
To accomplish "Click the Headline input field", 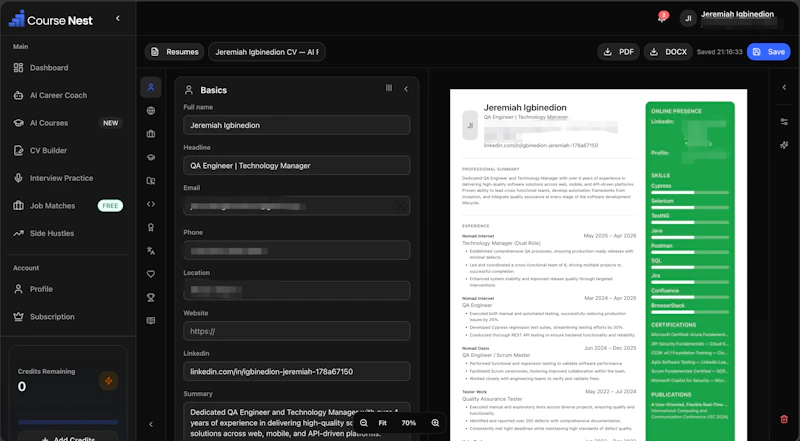I will [296, 165].
